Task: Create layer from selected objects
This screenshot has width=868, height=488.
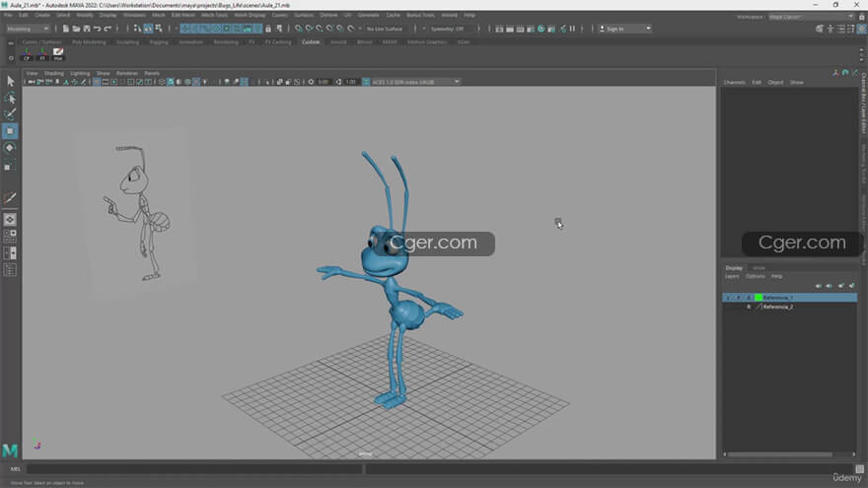Action: (852, 286)
